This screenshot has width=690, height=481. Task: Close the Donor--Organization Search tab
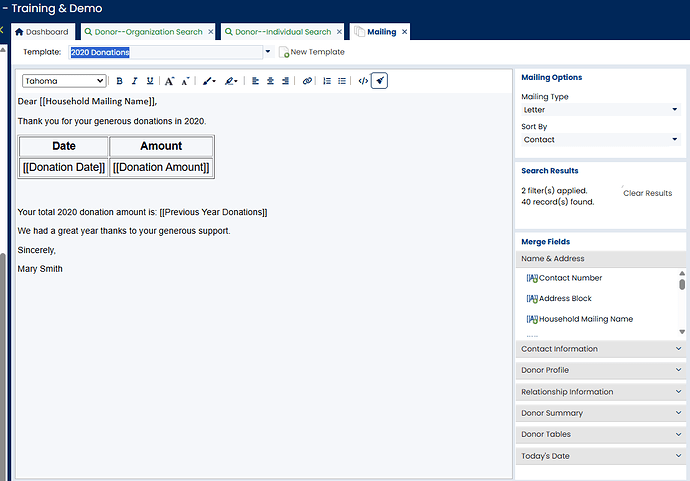point(211,32)
